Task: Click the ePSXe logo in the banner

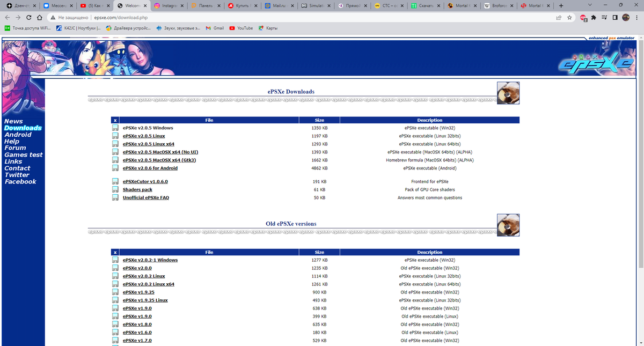Action: click(596, 62)
